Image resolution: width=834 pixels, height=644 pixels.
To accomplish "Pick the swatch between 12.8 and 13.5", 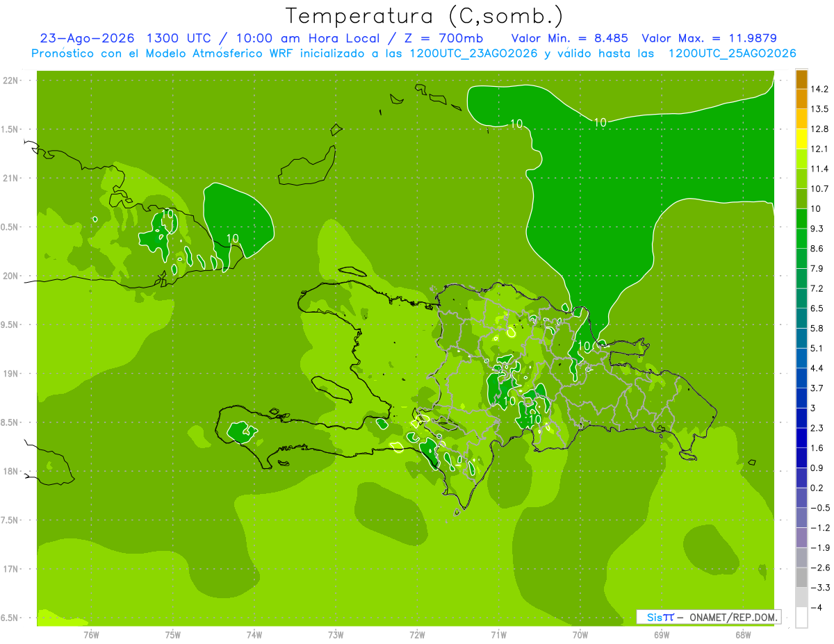I will coord(801,119).
